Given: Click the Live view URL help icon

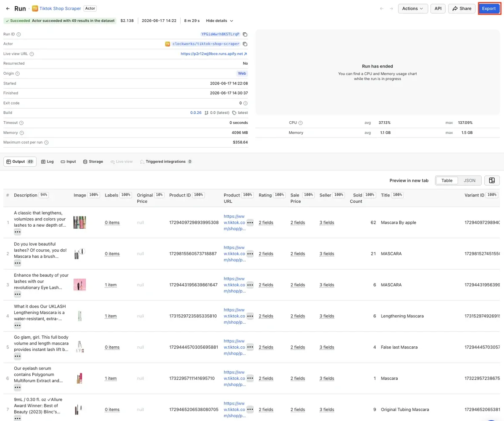Looking at the screenshot, I should point(32,54).
